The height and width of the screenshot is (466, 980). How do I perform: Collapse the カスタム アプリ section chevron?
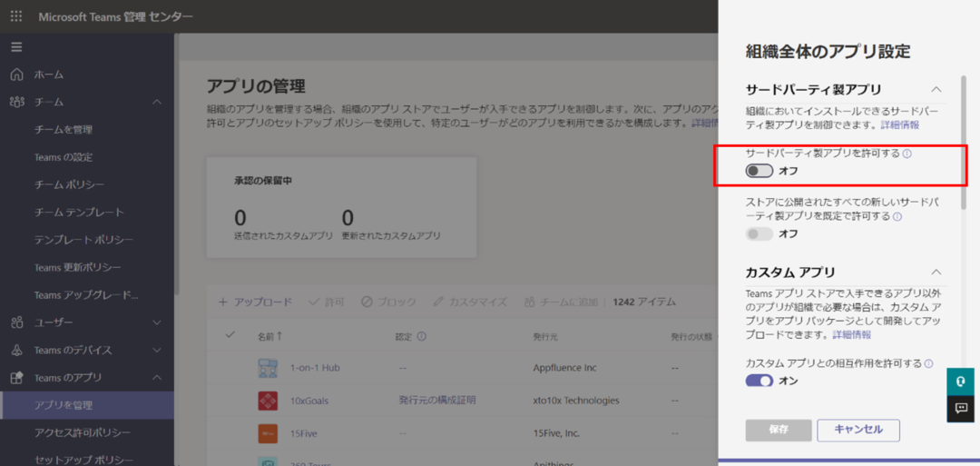(x=936, y=272)
